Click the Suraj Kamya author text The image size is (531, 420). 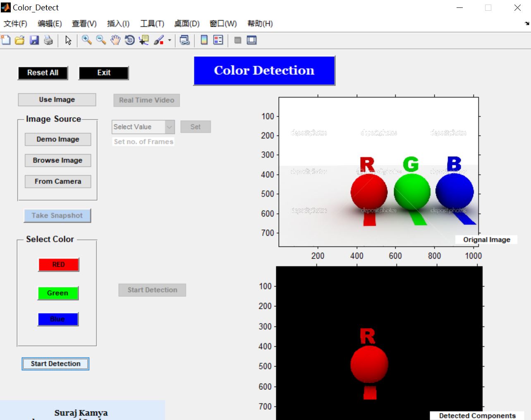81,413
